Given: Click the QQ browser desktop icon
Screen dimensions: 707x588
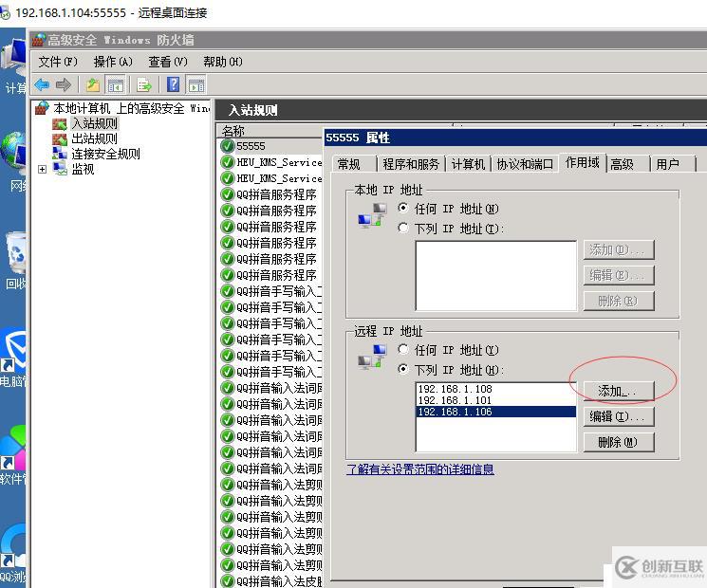Looking at the screenshot, I should pos(13,545).
